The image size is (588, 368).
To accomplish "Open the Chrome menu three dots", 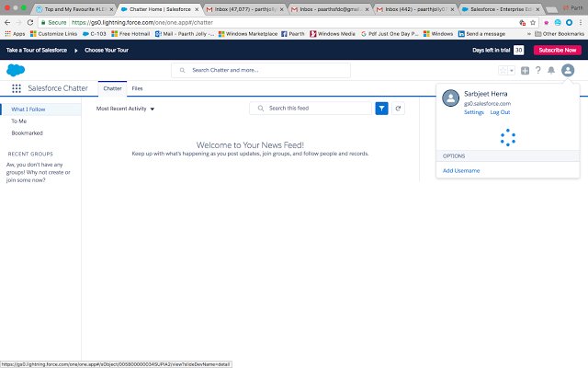I will pos(580,22).
